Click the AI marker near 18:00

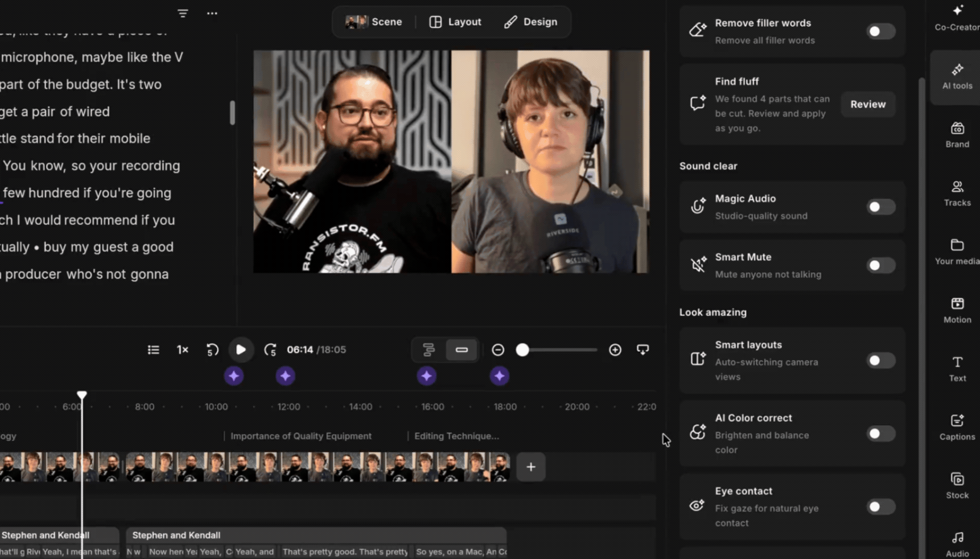pyautogui.click(x=500, y=376)
